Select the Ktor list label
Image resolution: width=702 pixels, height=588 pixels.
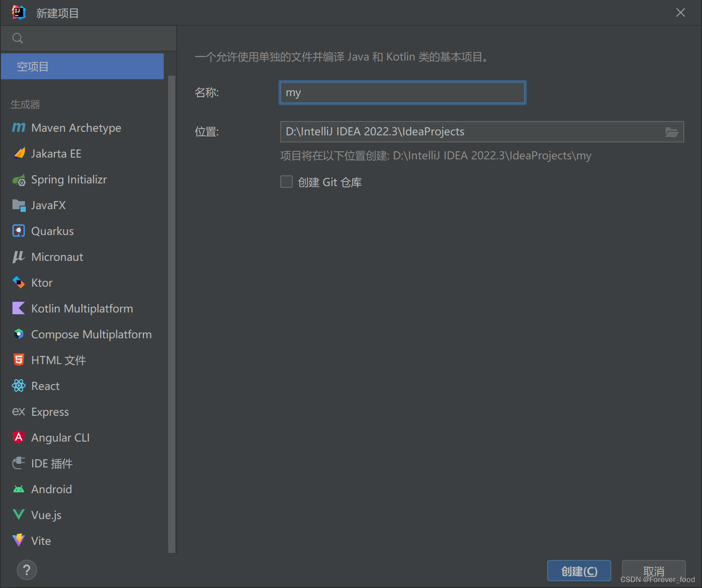(x=42, y=283)
